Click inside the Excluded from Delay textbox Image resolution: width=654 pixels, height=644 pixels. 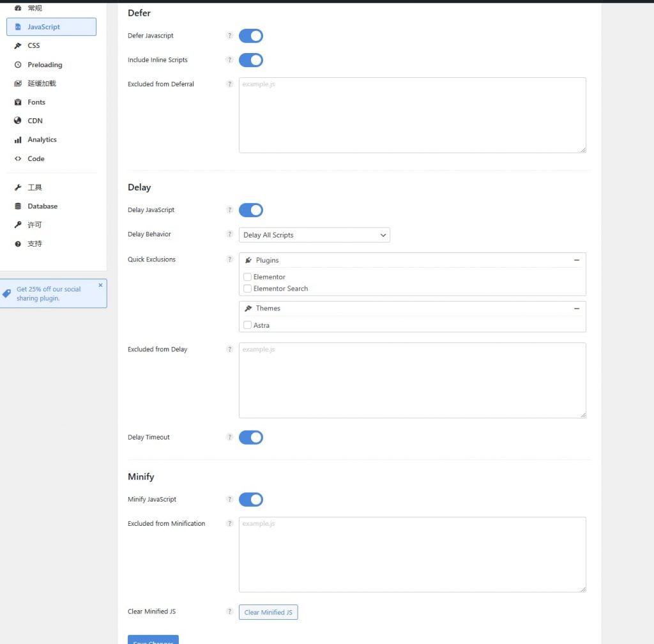coord(412,380)
